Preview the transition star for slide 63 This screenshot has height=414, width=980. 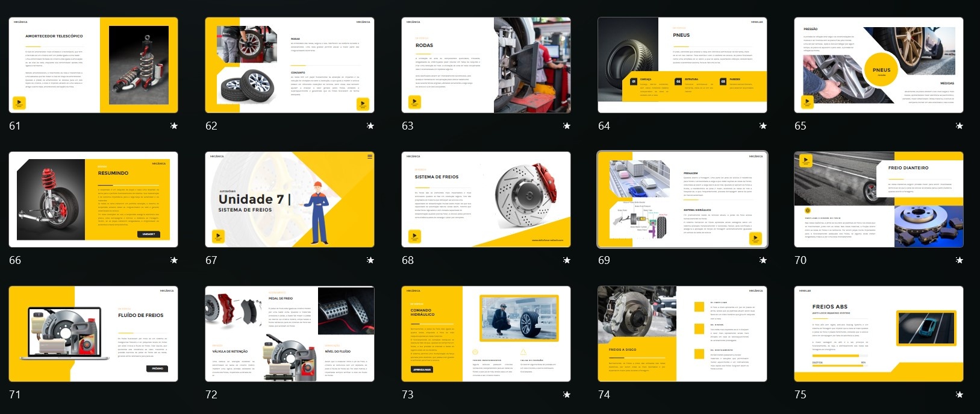click(566, 126)
